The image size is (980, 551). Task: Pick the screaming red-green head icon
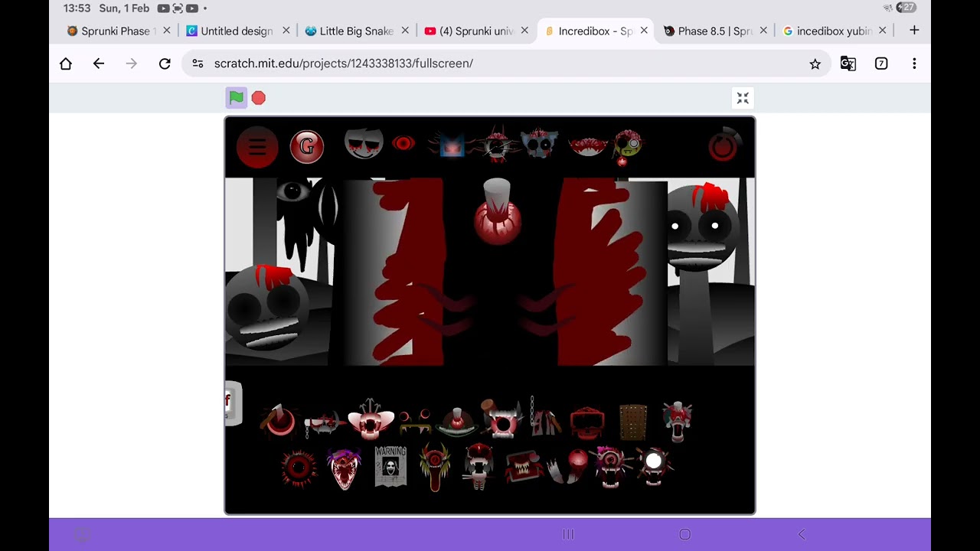click(x=678, y=421)
